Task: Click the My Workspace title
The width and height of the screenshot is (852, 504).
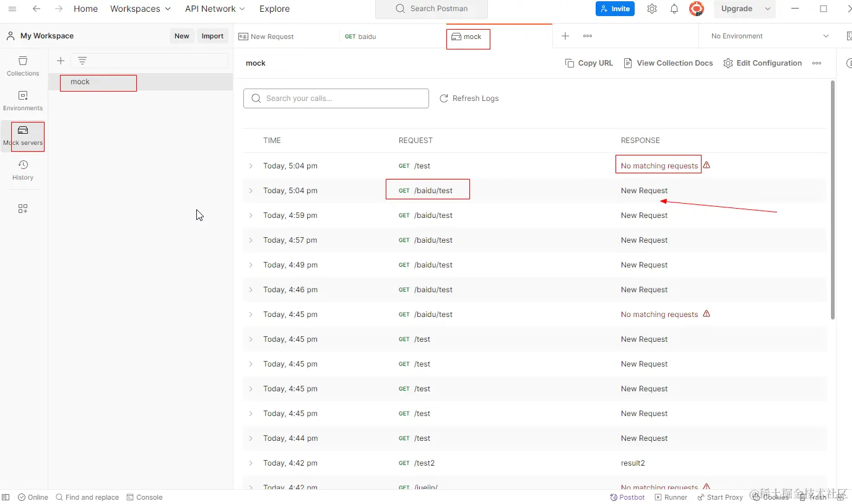Action: (47, 36)
